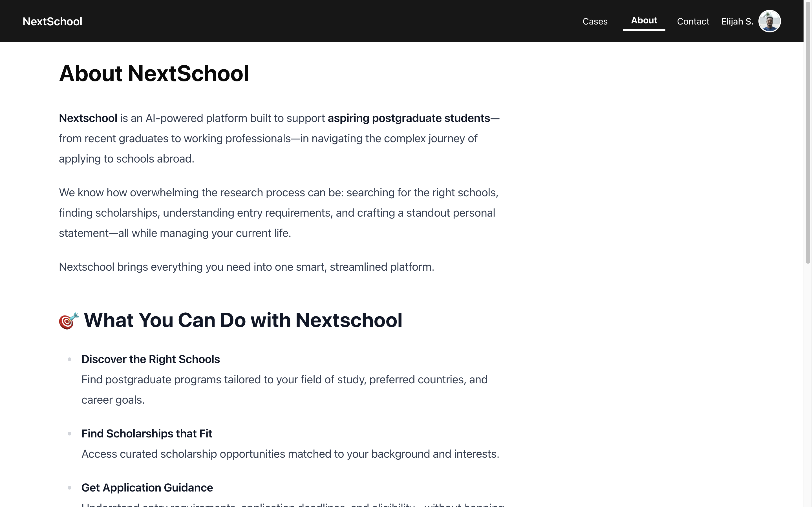Image resolution: width=812 pixels, height=507 pixels.
Task: Open the user profile avatar
Action: tap(769, 21)
